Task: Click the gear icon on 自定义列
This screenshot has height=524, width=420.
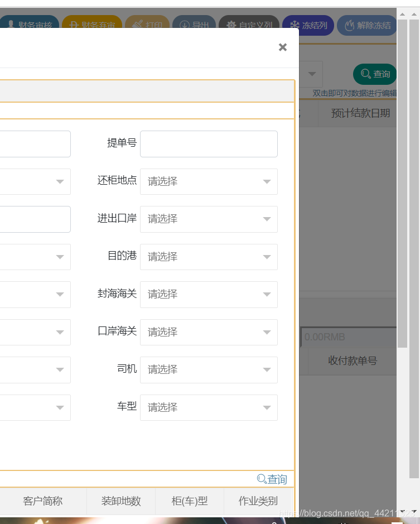Action: coord(231,25)
